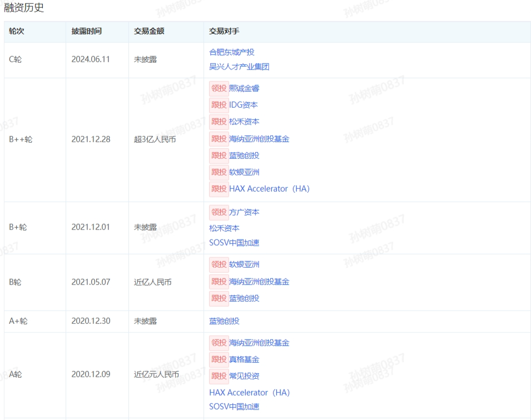
Task: Open the 常见投资 investor link
Action: [244, 376]
